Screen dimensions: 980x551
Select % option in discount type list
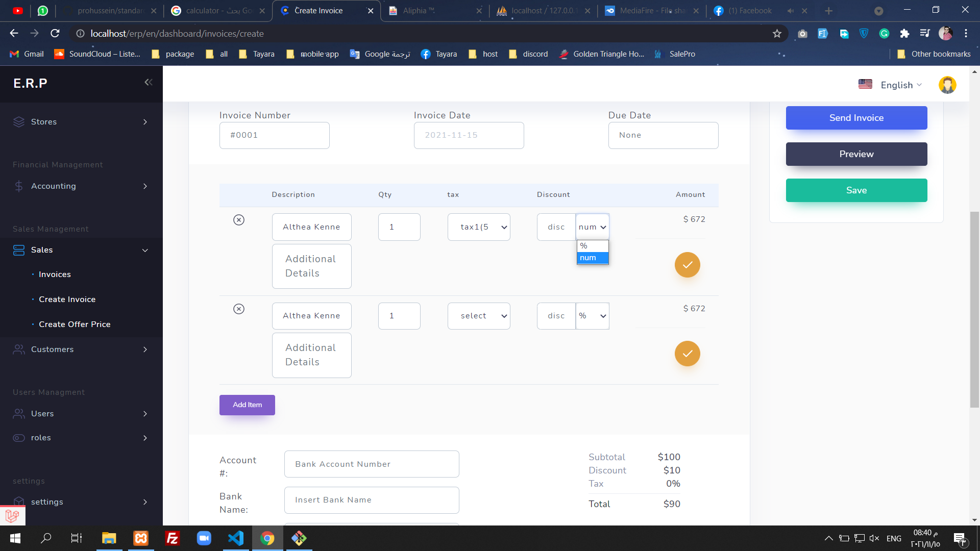tap(592, 246)
